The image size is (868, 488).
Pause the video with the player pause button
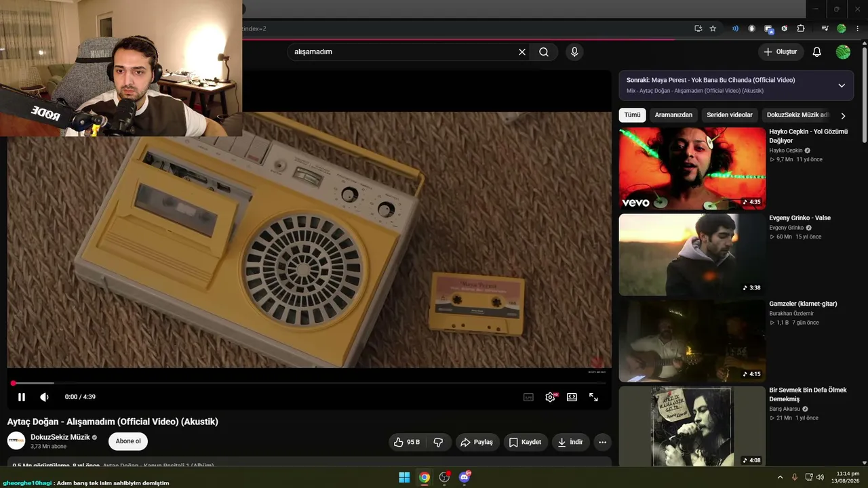pyautogui.click(x=22, y=397)
